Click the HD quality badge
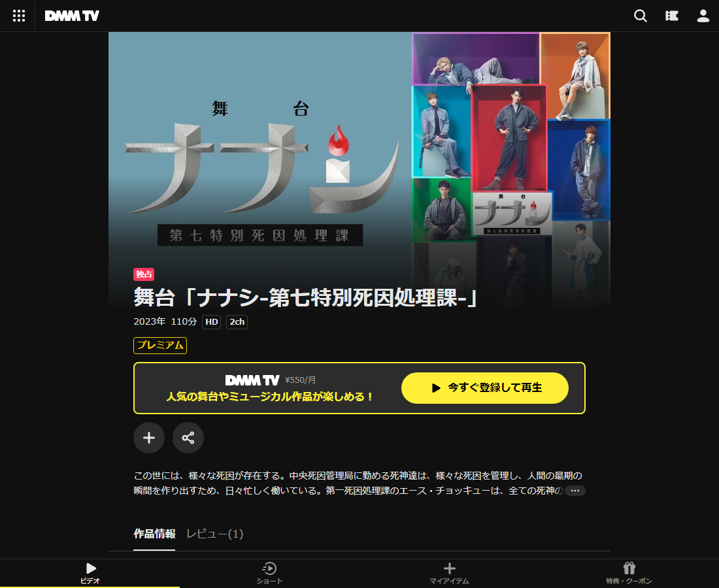Image resolution: width=719 pixels, height=588 pixels. click(x=211, y=321)
